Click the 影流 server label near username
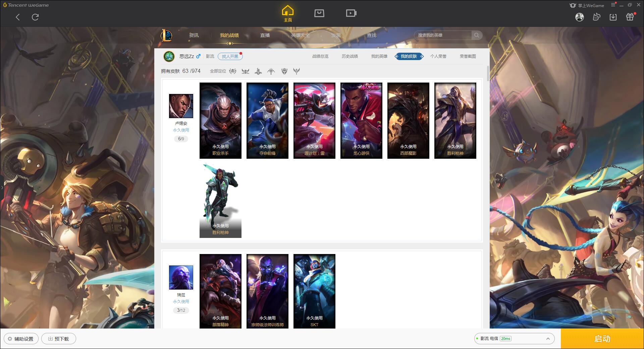The image size is (644, 349). click(x=210, y=56)
